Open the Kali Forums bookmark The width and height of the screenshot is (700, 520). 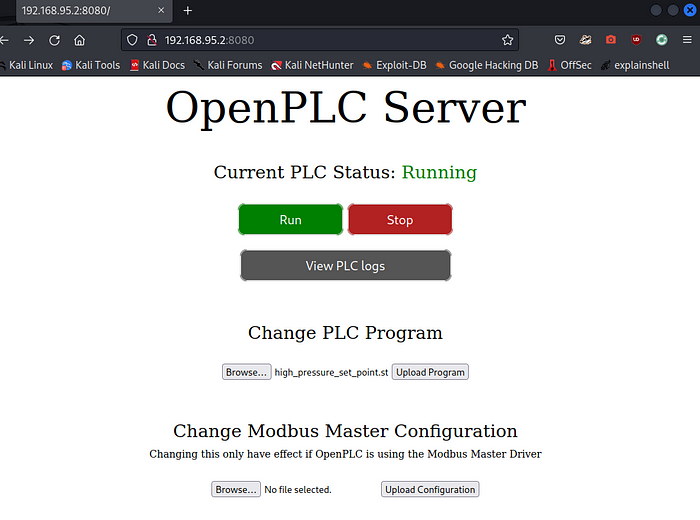click(228, 65)
